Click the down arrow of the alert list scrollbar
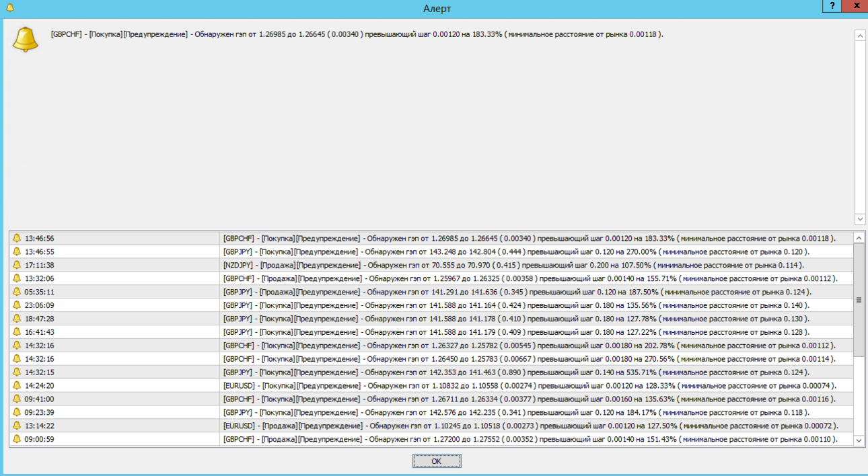The height and width of the screenshot is (476, 868). (x=859, y=440)
